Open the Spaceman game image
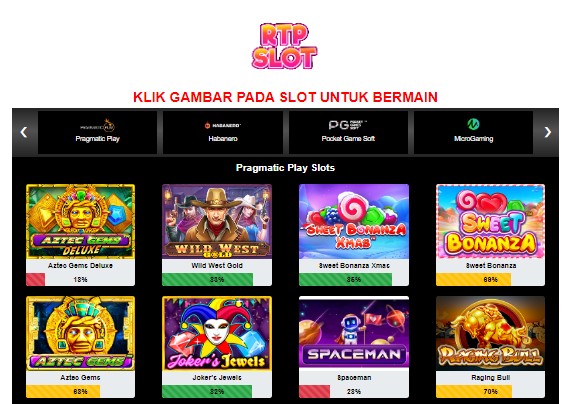This screenshot has height=404, width=564. tap(354, 333)
